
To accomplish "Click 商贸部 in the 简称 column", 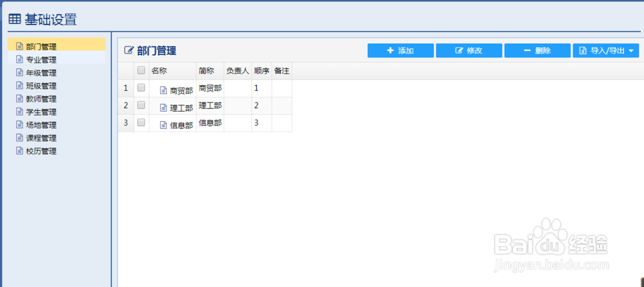I will tap(211, 88).
